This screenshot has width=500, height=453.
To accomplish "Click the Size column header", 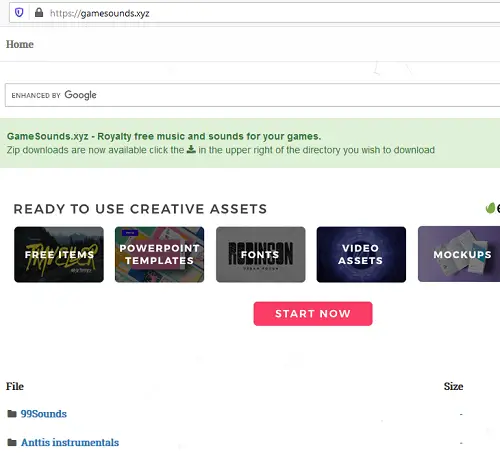I will [453, 386].
